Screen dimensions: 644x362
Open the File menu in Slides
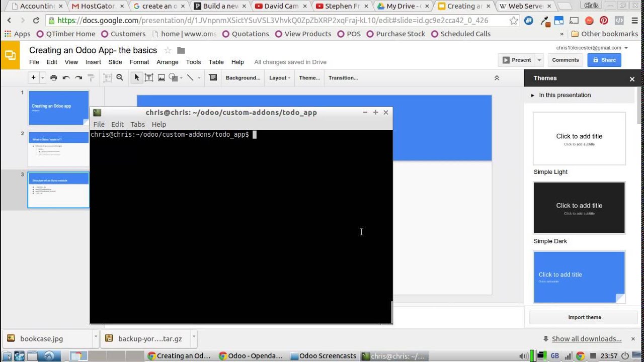pos(34,62)
